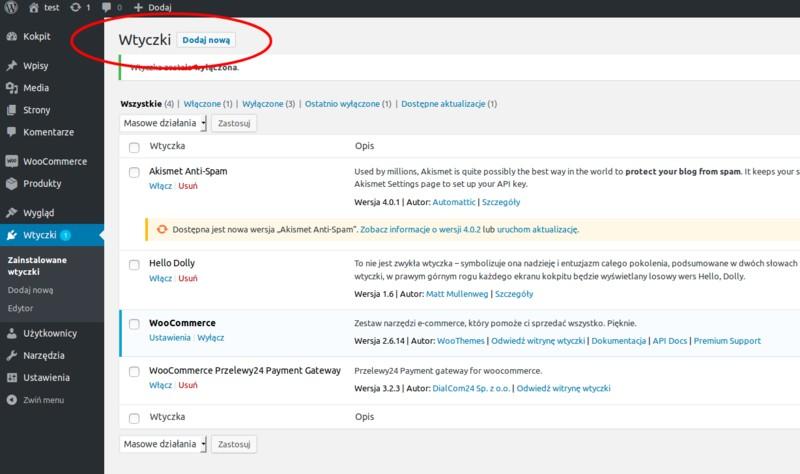Toggle select-all checkbox in table footer
Screen dimensions: 800x474
[134, 418]
